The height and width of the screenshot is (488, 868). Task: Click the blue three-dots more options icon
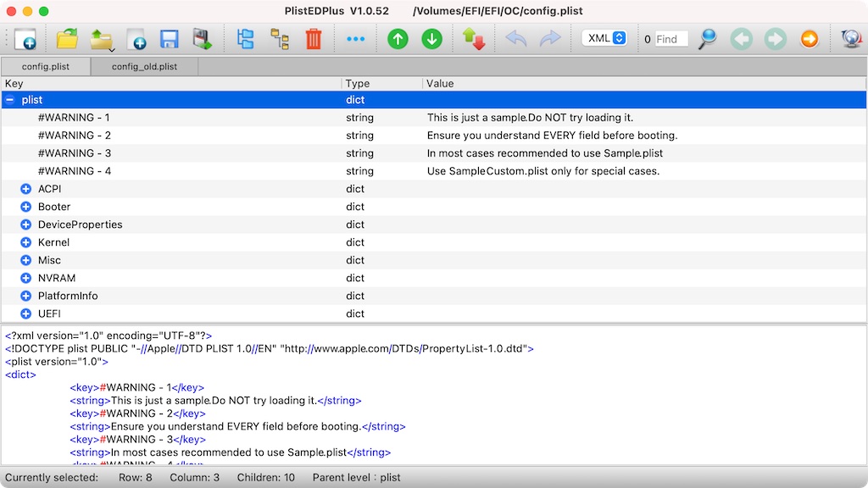pos(355,39)
